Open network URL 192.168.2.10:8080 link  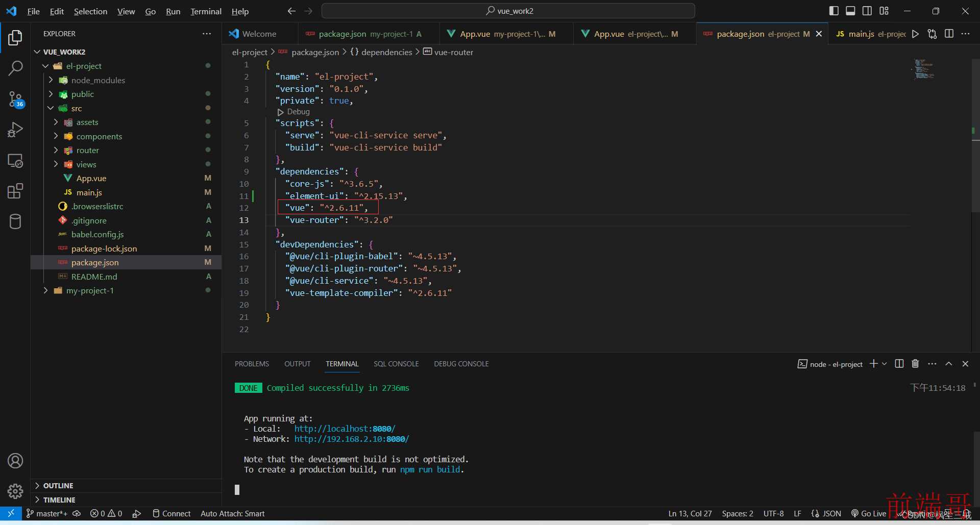pos(352,439)
